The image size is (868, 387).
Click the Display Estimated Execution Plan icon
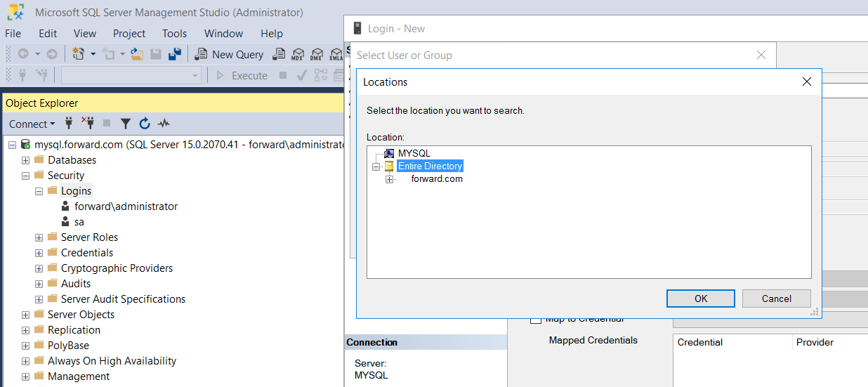(x=321, y=75)
